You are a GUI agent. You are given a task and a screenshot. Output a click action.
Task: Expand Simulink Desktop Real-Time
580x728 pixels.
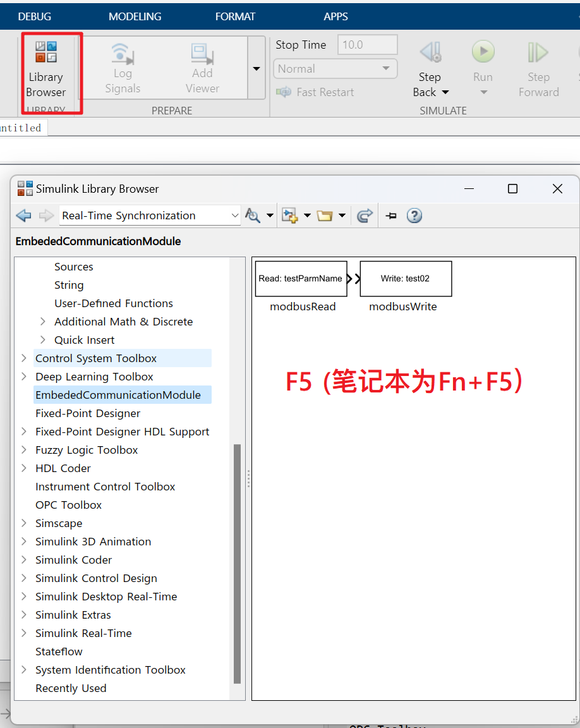(x=24, y=597)
